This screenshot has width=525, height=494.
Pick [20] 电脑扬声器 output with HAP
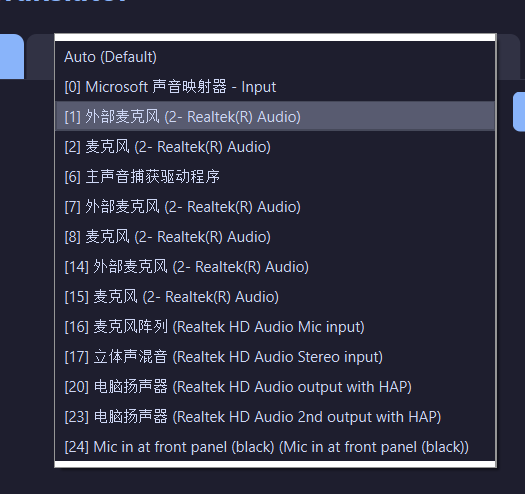pos(275,387)
